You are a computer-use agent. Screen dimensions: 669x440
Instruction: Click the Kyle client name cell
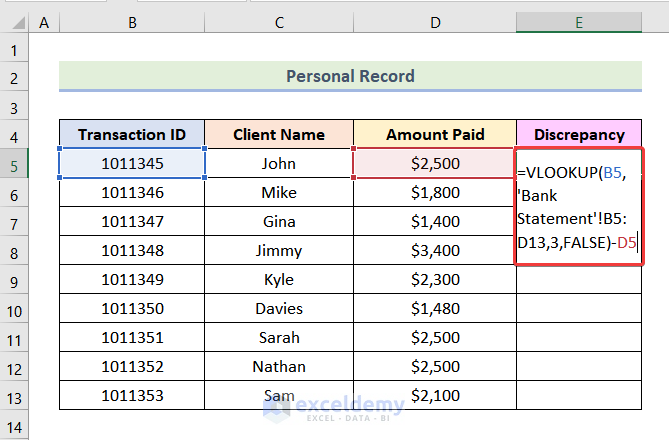(279, 280)
